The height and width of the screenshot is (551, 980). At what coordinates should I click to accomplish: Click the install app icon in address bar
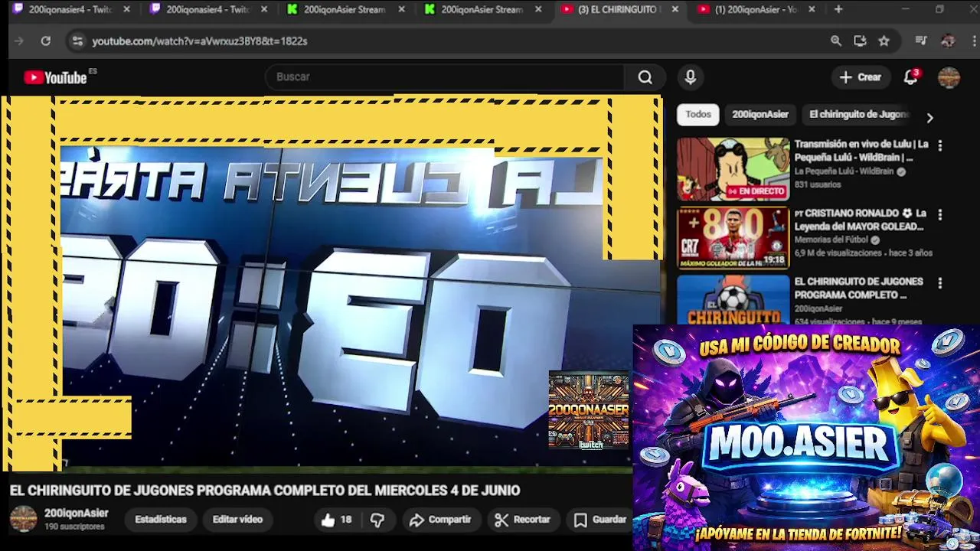click(x=860, y=41)
